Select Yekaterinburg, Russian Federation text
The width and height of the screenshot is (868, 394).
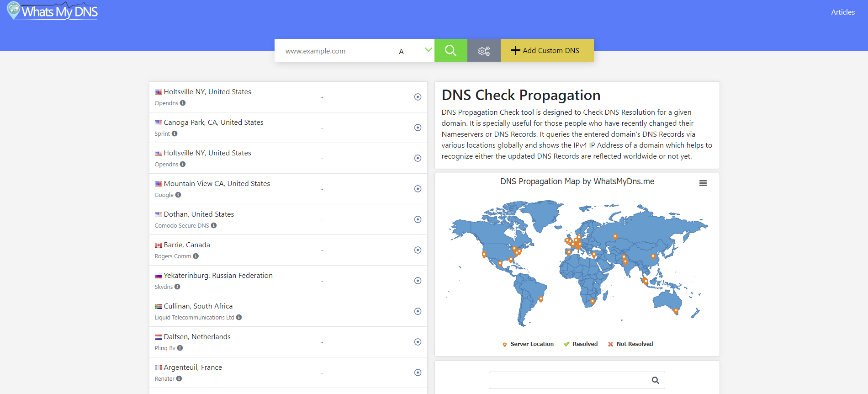click(x=218, y=275)
